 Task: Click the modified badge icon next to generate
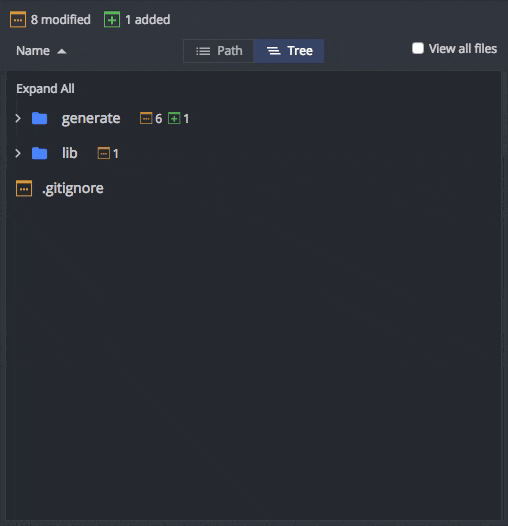point(146,118)
